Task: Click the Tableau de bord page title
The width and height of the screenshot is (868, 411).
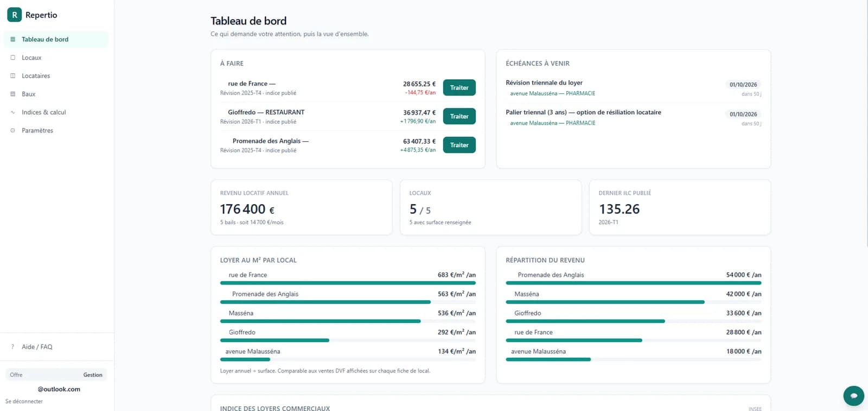Action: pyautogui.click(x=248, y=21)
